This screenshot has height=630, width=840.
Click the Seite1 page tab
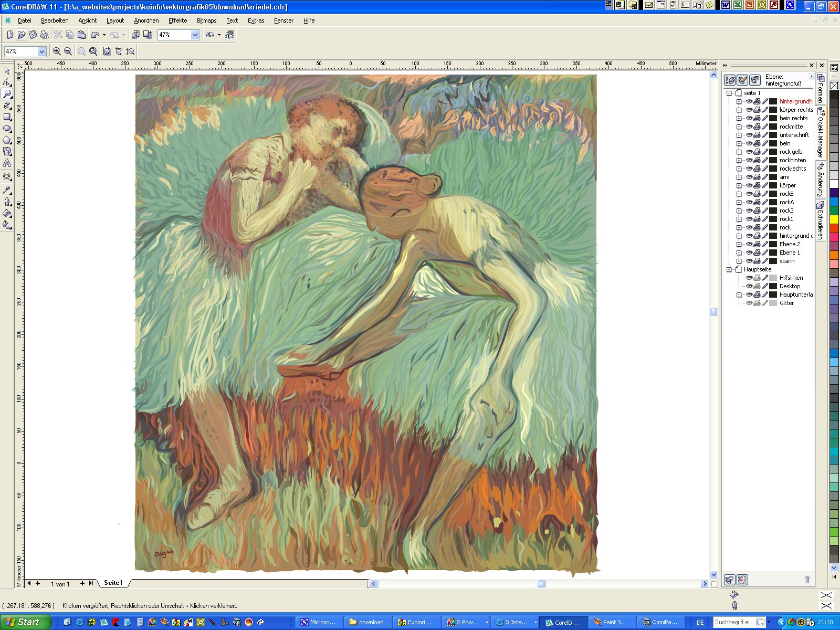coord(113,583)
